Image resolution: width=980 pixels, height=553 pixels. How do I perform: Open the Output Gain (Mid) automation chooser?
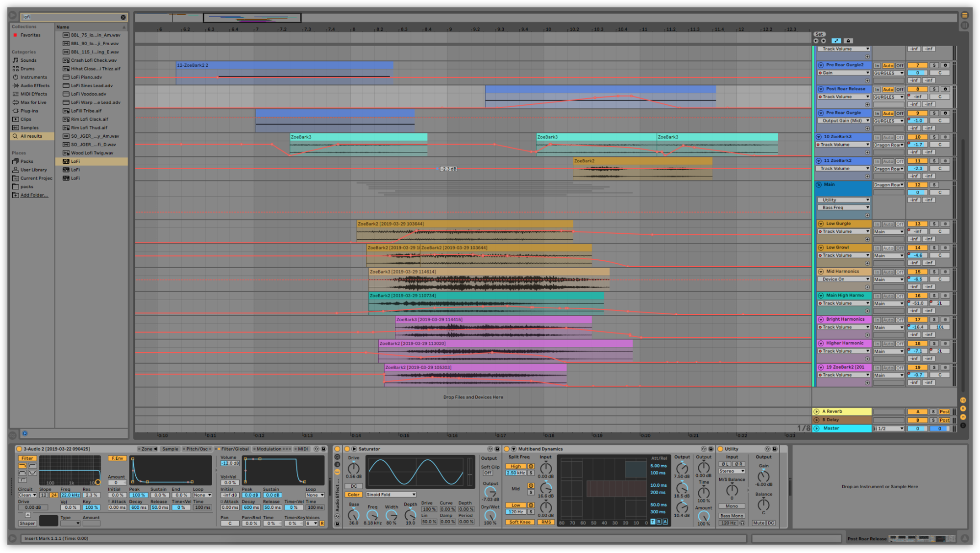pyautogui.click(x=844, y=121)
